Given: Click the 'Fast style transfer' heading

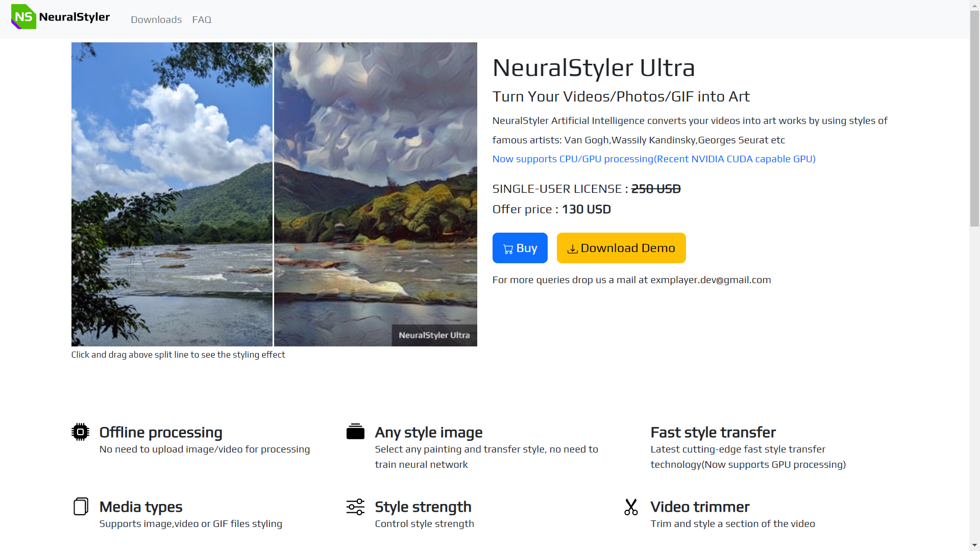Looking at the screenshot, I should [x=713, y=432].
